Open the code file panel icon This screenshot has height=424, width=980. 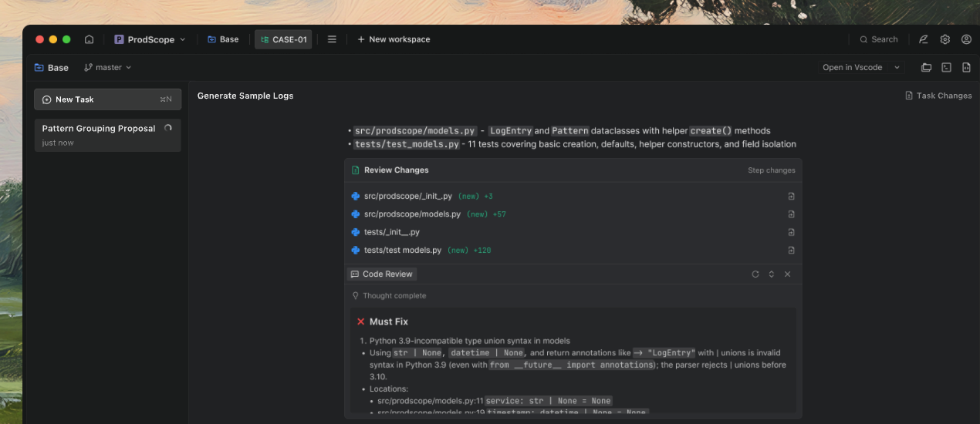(965, 68)
